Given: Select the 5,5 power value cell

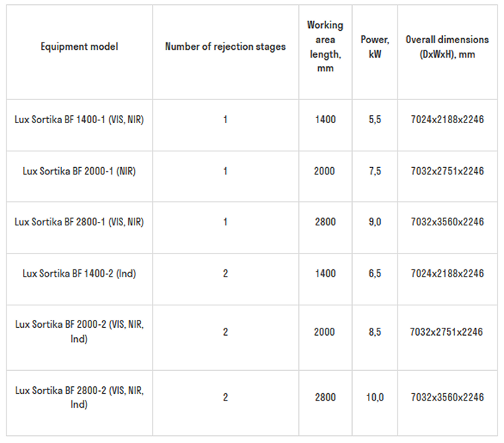Looking at the screenshot, I should [x=374, y=120].
